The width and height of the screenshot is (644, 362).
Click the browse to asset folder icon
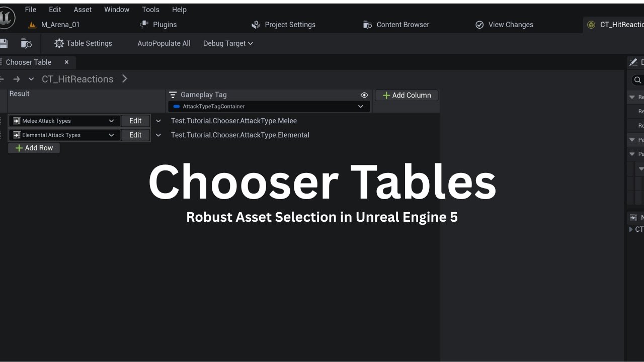point(26,43)
